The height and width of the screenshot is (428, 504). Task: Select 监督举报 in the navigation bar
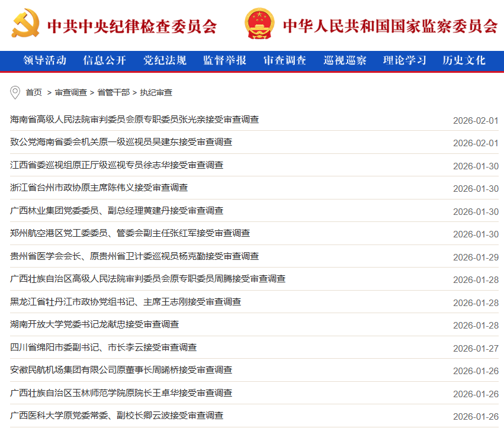(224, 60)
